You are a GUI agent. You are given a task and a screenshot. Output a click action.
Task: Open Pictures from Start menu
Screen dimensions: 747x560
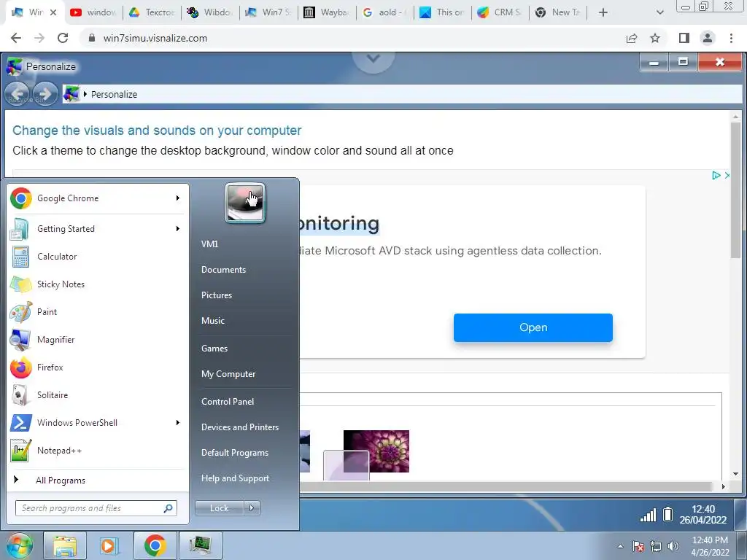point(217,295)
